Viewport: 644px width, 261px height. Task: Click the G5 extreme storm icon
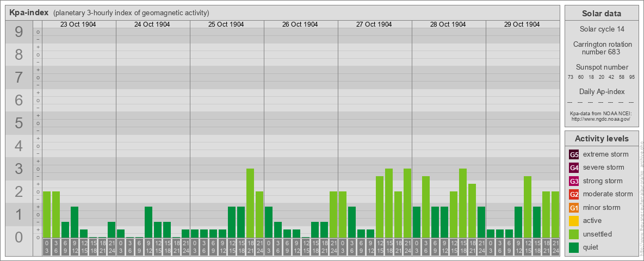pos(574,155)
